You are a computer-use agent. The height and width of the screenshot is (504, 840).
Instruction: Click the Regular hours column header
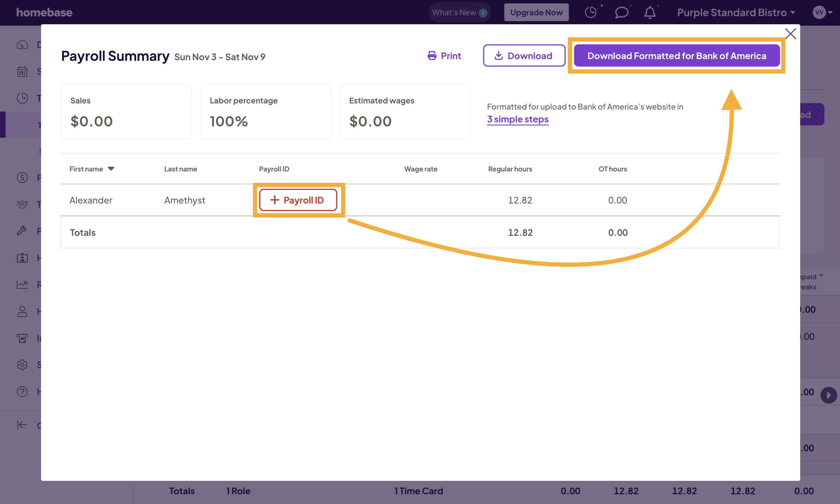tap(510, 169)
